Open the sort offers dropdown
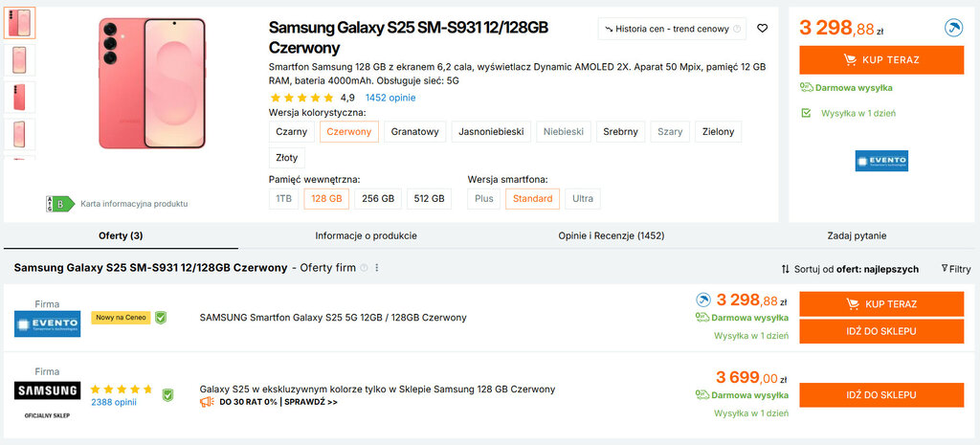 coord(850,269)
